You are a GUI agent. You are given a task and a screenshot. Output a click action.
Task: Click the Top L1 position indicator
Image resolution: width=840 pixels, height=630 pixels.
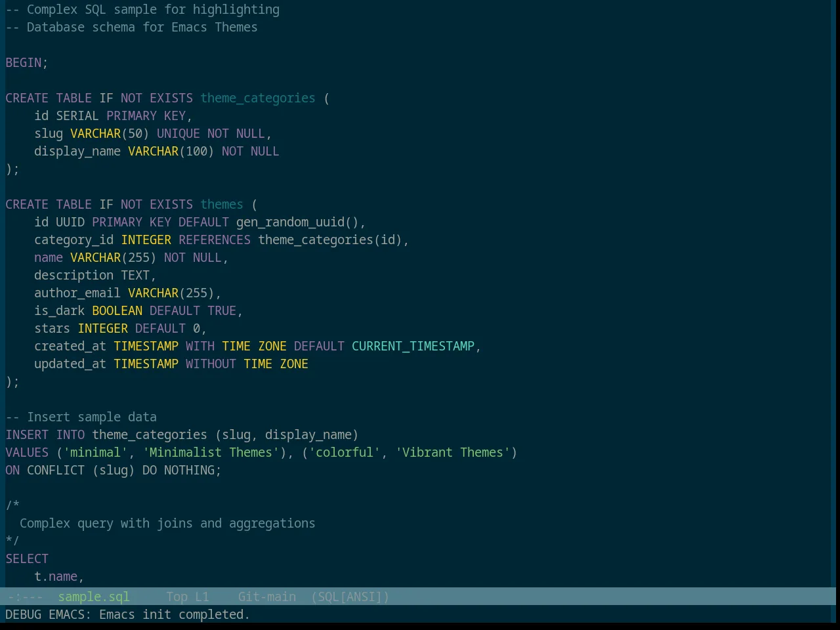click(188, 597)
